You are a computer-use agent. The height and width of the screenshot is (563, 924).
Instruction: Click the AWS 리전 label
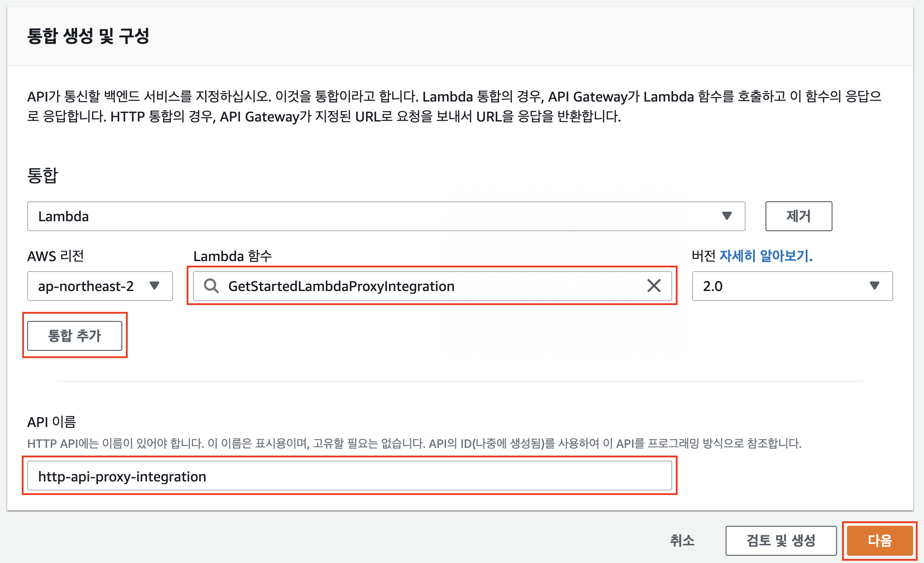click(56, 256)
